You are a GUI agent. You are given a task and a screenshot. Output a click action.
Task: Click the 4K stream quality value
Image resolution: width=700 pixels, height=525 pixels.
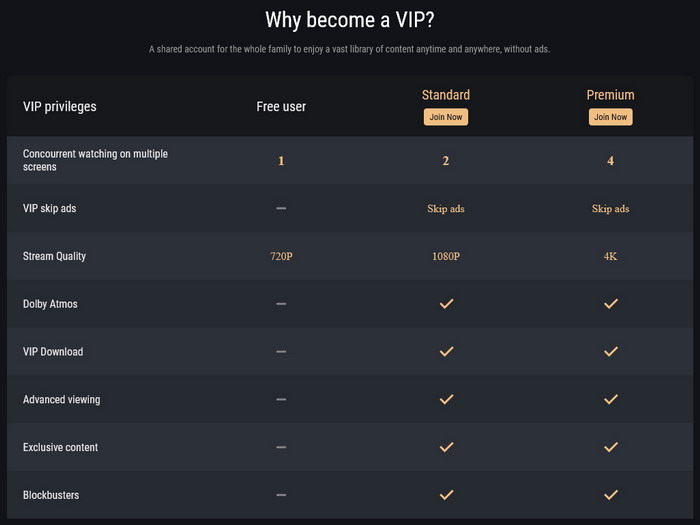[x=610, y=256]
